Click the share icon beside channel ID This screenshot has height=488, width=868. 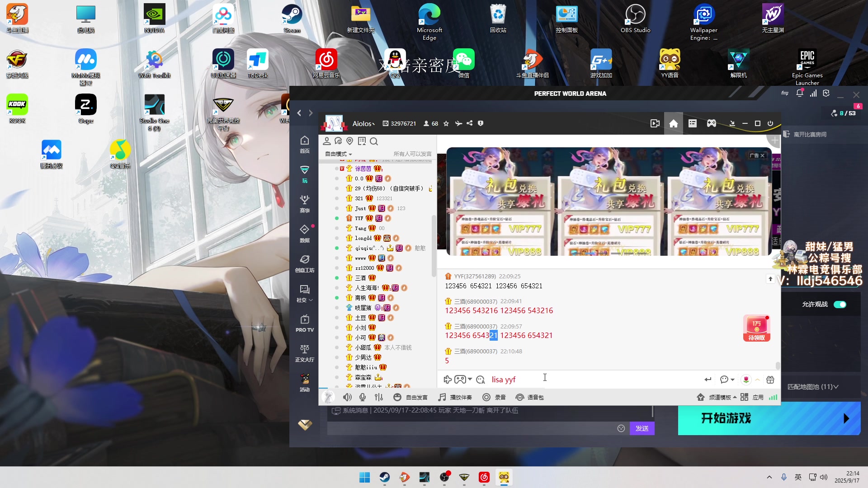coord(470,124)
